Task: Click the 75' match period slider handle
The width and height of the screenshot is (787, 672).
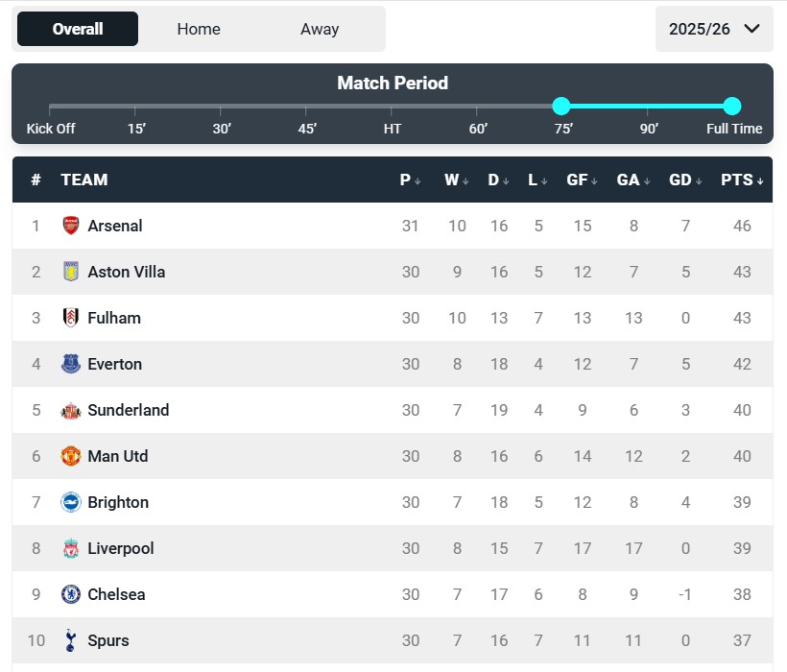Action: coord(561,107)
